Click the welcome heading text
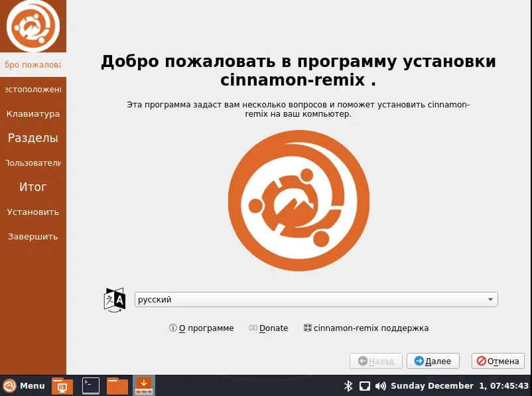 point(299,70)
